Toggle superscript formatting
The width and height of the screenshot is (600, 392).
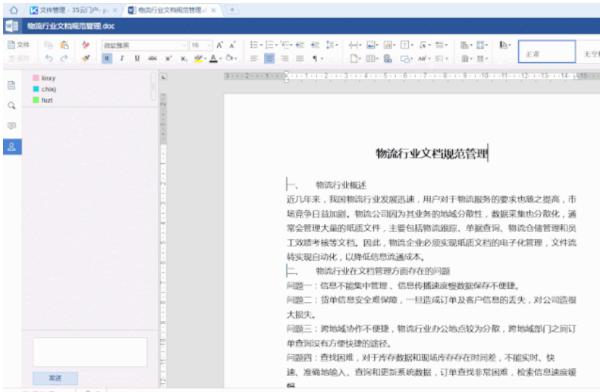pos(168,59)
